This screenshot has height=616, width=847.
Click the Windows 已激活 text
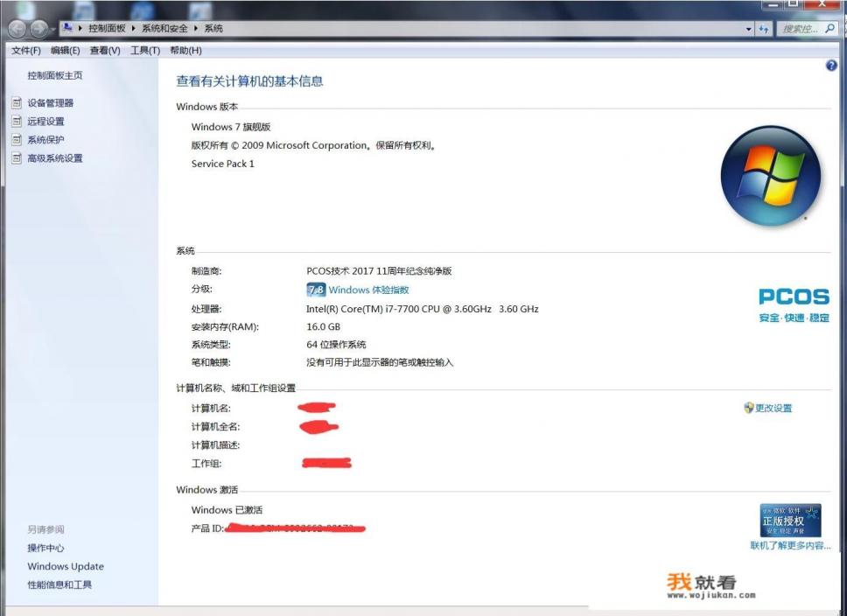click(x=227, y=510)
